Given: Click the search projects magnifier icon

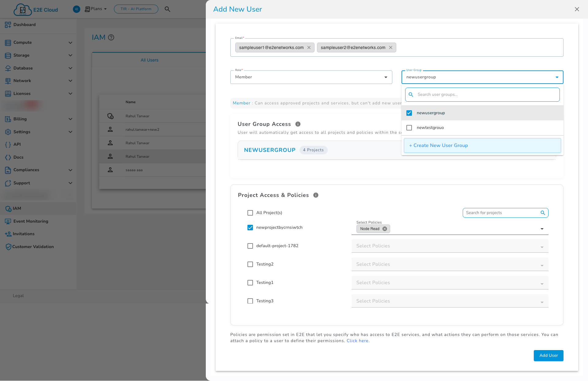Looking at the screenshot, I should tap(543, 213).
